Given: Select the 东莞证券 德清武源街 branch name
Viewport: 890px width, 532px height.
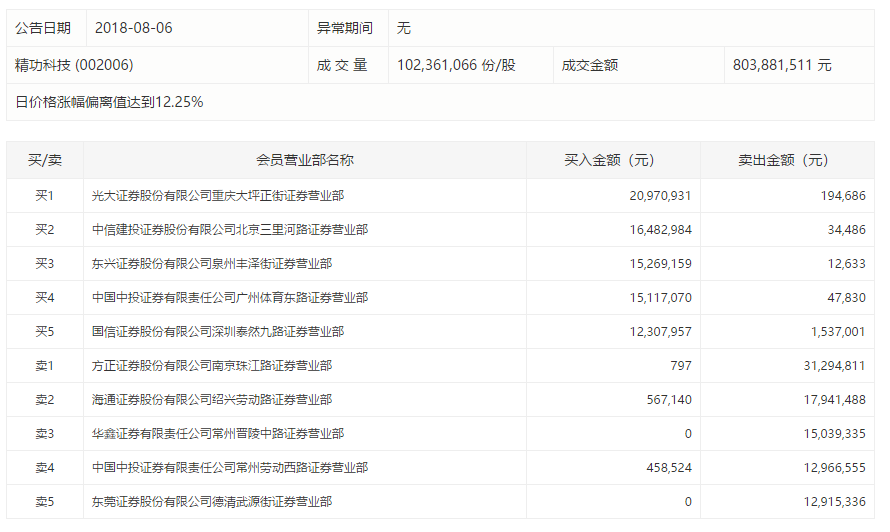Looking at the screenshot, I should point(211,502).
